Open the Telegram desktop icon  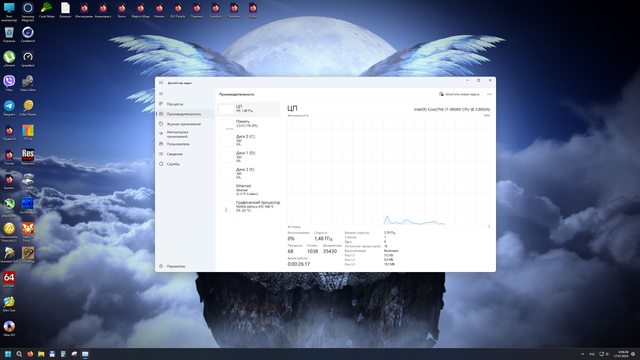9,108
